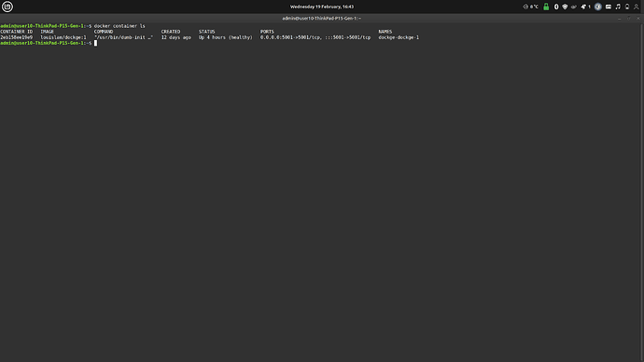Screen dimensions: 644x362
Task: Open the user account icon
Action: tap(637, 7)
